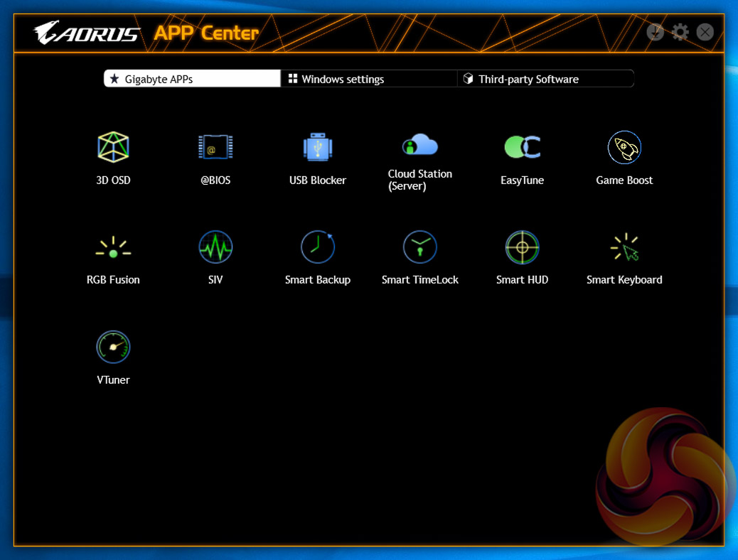Close the APP Center window
The image size is (738, 560).
(x=705, y=32)
